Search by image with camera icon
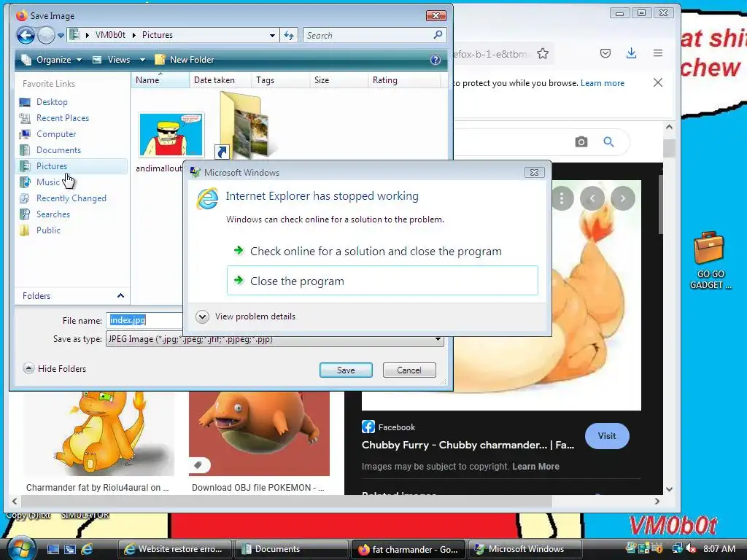Screen dimensions: 747x560 [581, 142]
